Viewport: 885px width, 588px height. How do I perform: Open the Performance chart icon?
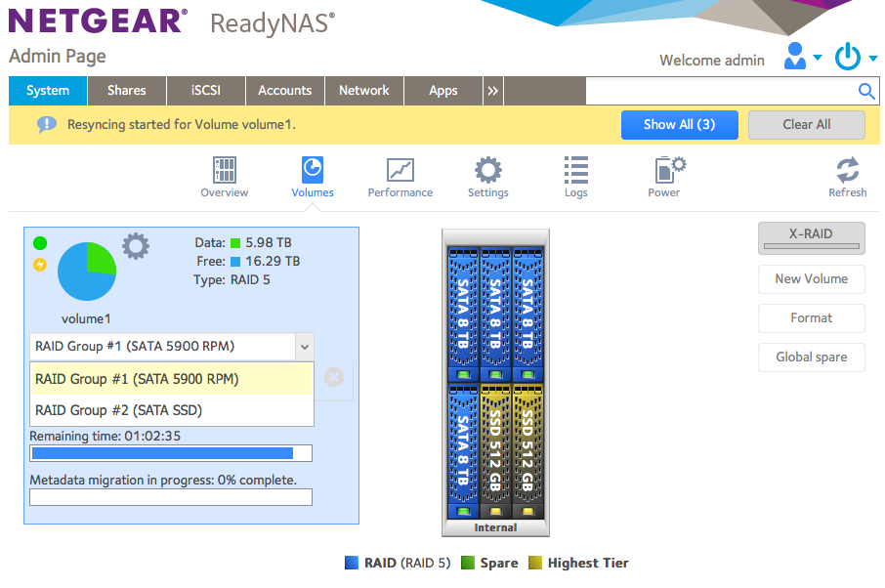(x=400, y=170)
